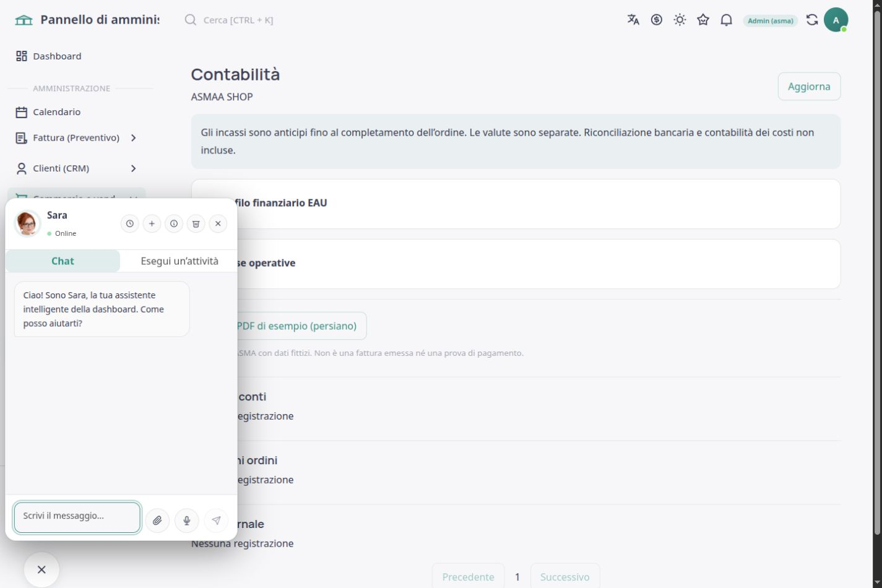Close the Sara chat panel header X
The width and height of the screenshot is (882, 588).
(218, 223)
